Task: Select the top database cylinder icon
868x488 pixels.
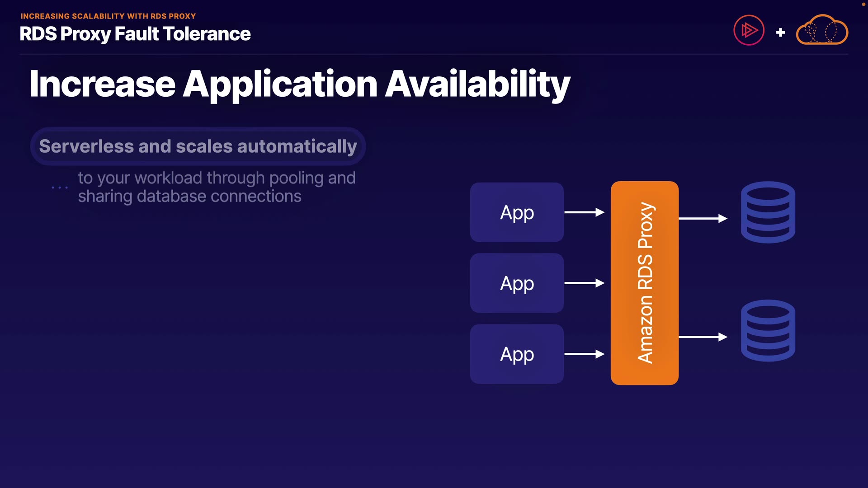Action: [768, 212]
